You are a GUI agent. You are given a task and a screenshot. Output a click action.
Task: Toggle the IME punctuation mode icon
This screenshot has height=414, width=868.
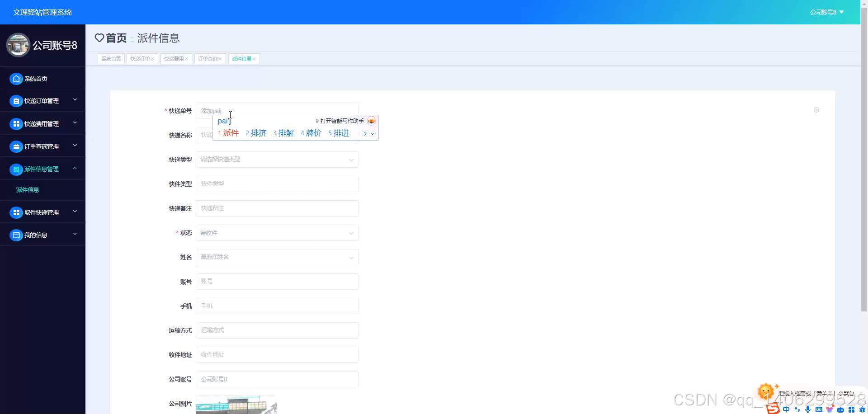pyautogui.click(x=797, y=409)
